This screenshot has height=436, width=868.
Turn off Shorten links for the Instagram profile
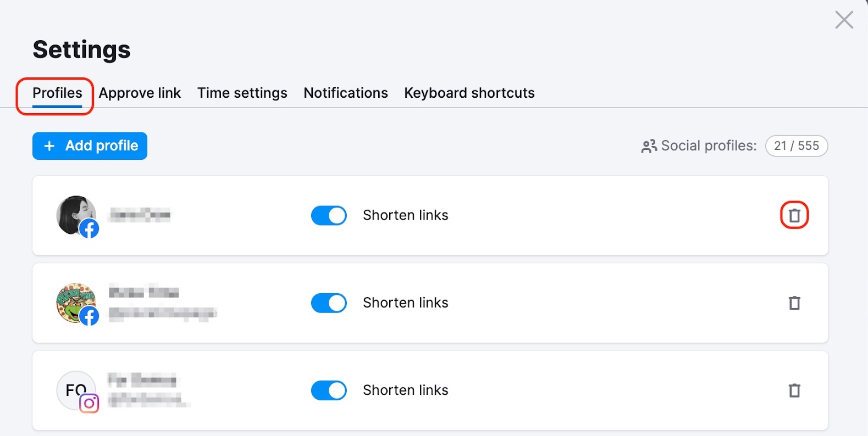[x=329, y=390]
